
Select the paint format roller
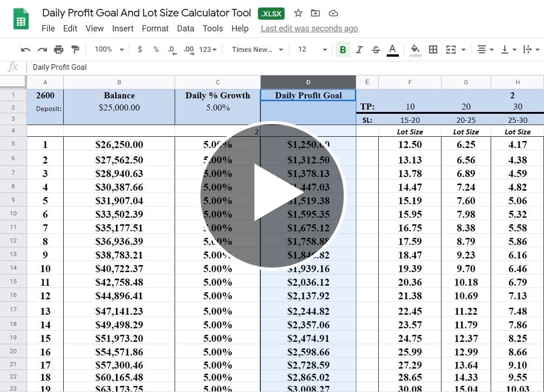point(75,50)
